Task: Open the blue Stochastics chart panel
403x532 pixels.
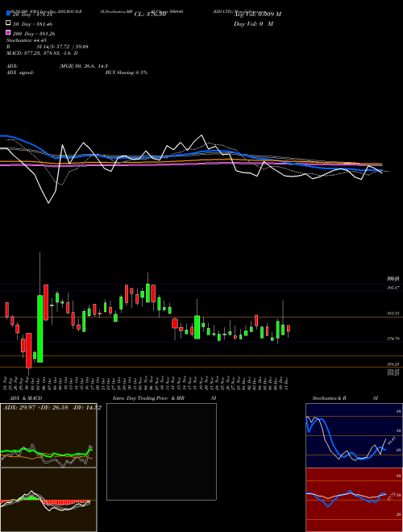Action: click(354, 435)
